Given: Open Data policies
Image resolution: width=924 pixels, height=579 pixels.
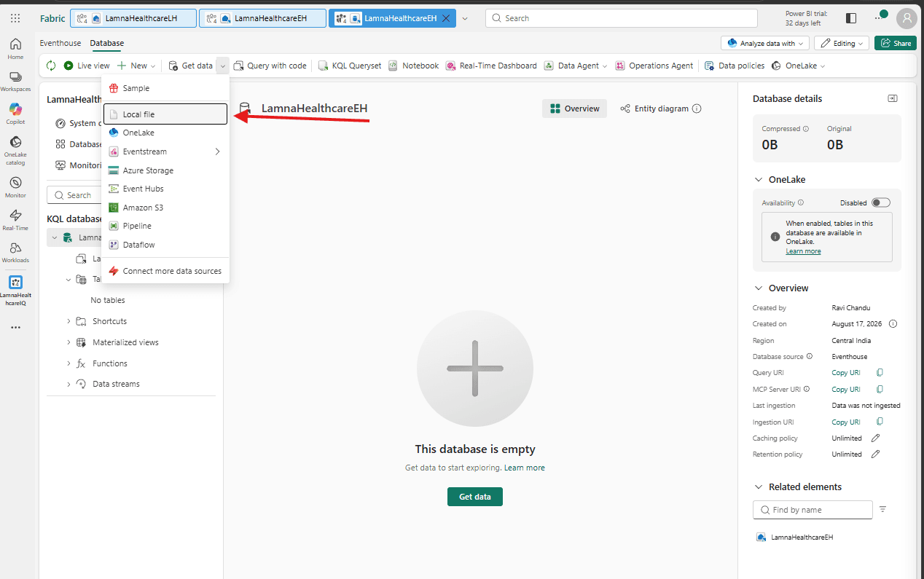Looking at the screenshot, I should [x=735, y=66].
